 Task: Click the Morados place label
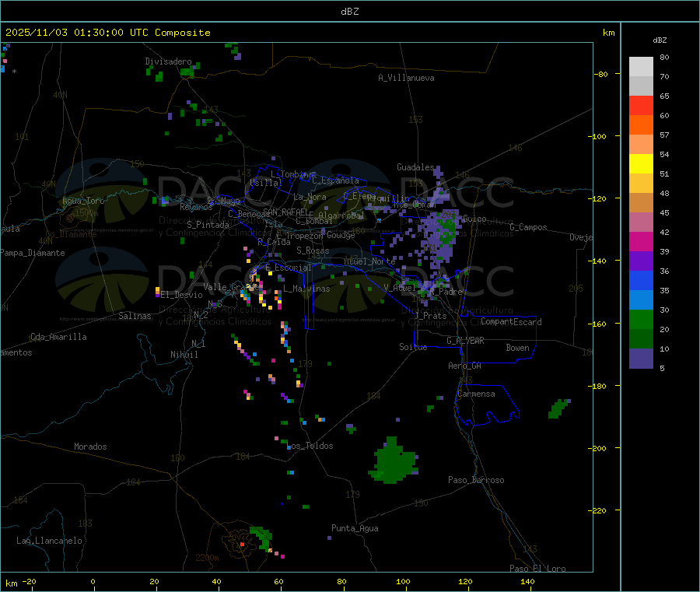(90, 447)
